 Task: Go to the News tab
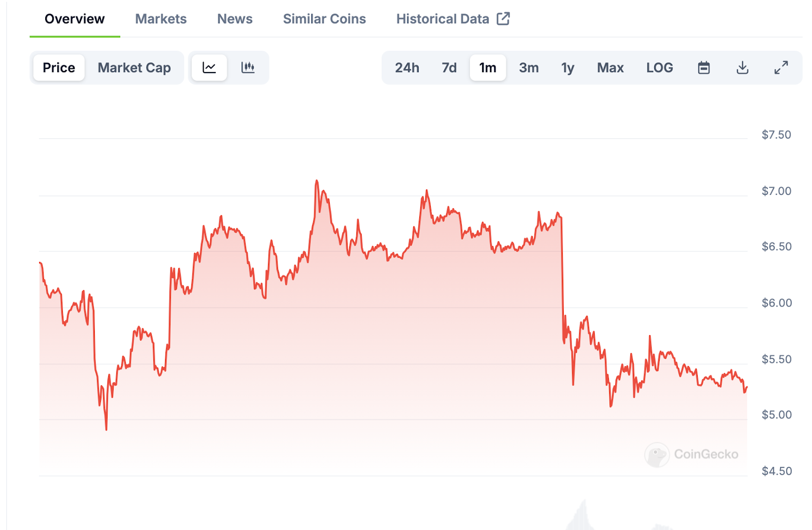pos(234,19)
